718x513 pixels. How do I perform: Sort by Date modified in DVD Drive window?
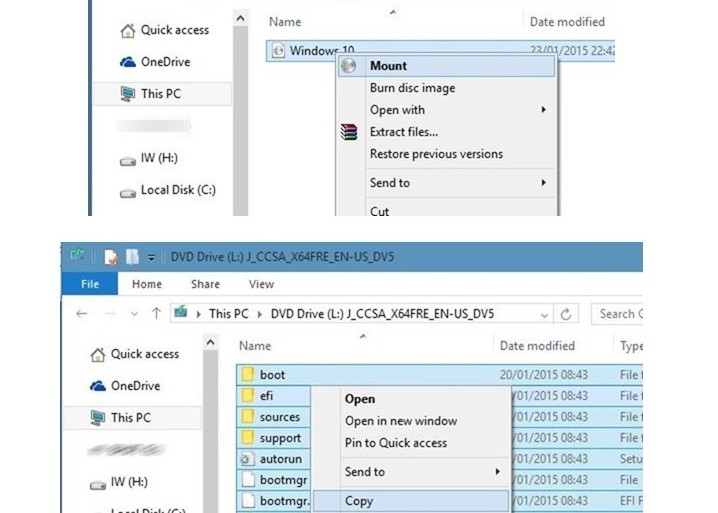[x=537, y=346]
